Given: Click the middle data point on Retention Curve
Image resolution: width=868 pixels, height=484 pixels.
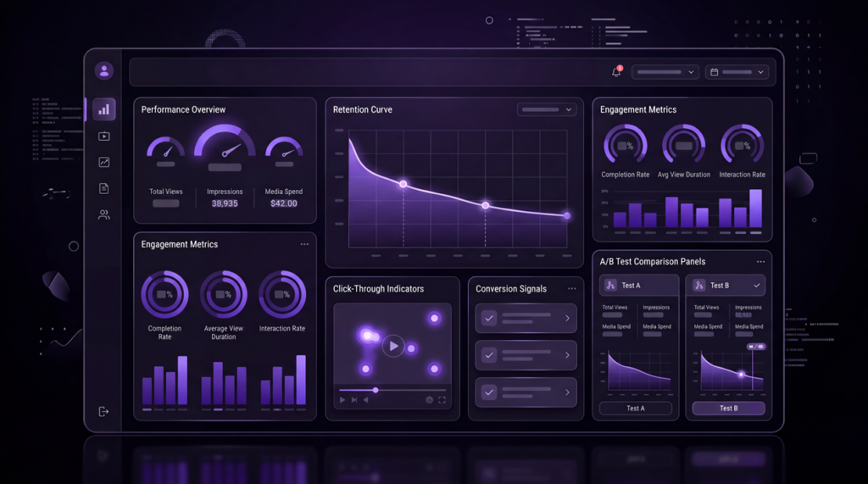Looking at the screenshot, I should click(x=486, y=205).
